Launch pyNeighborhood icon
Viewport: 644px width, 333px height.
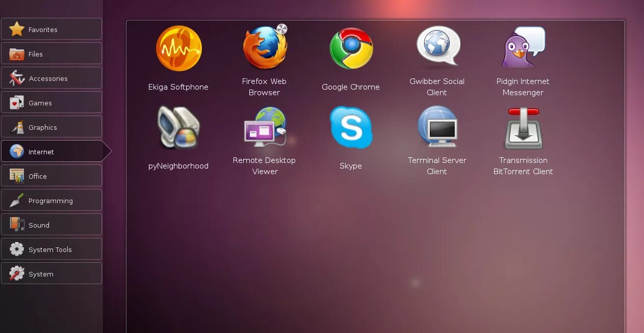coord(178,127)
